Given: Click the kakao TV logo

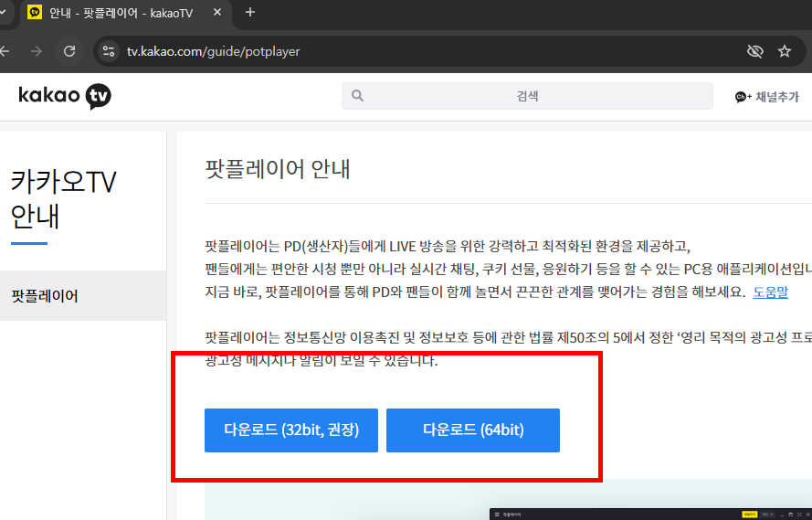Looking at the screenshot, I should point(65,96).
